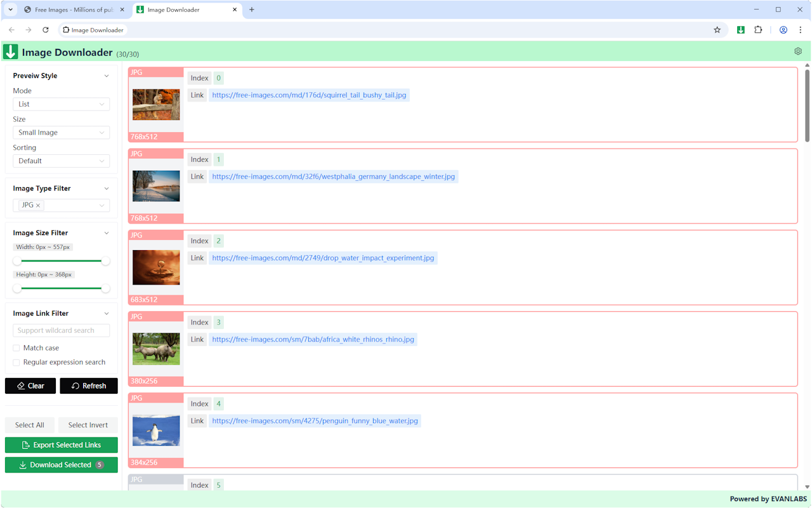The height and width of the screenshot is (508, 812).
Task: Click the Image Downloader logo icon
Action: tap(10, 52)
